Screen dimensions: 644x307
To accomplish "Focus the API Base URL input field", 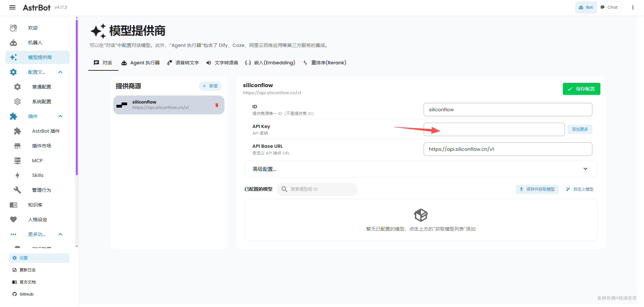I will (x=508, y=149).
